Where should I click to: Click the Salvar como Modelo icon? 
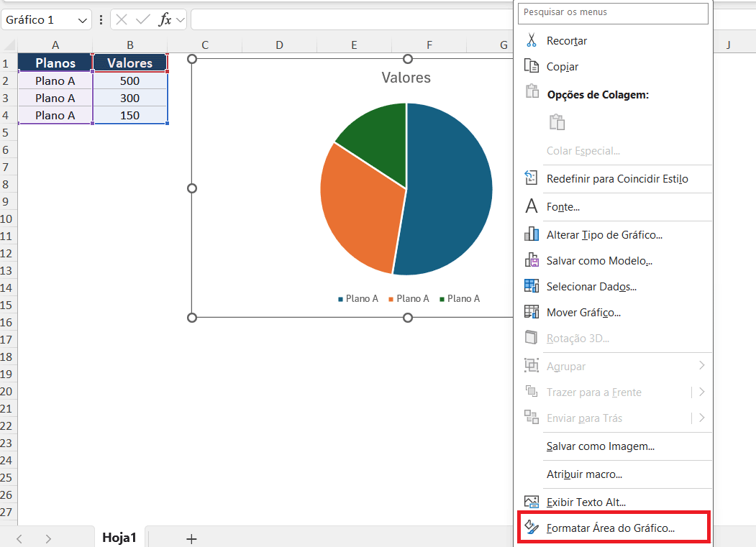tap(532, 260)
